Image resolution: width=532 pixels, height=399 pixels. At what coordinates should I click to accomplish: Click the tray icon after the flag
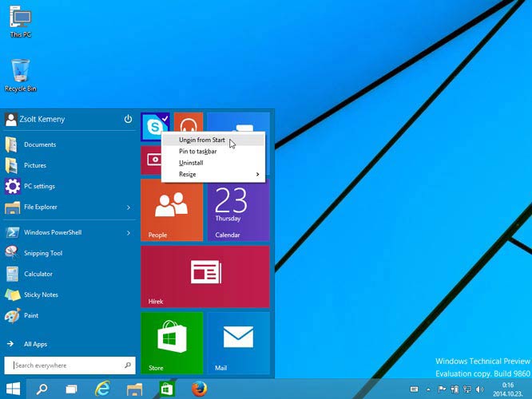coord(455,389)
